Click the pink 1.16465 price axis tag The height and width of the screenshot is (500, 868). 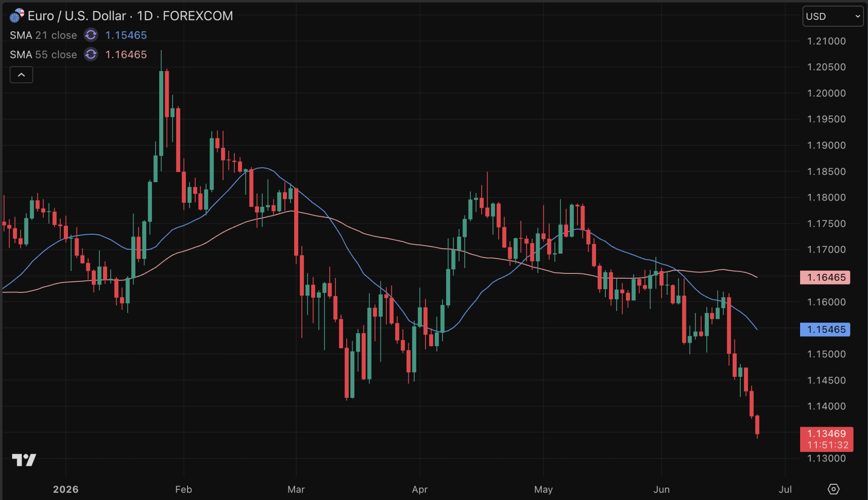coord(826,277)
